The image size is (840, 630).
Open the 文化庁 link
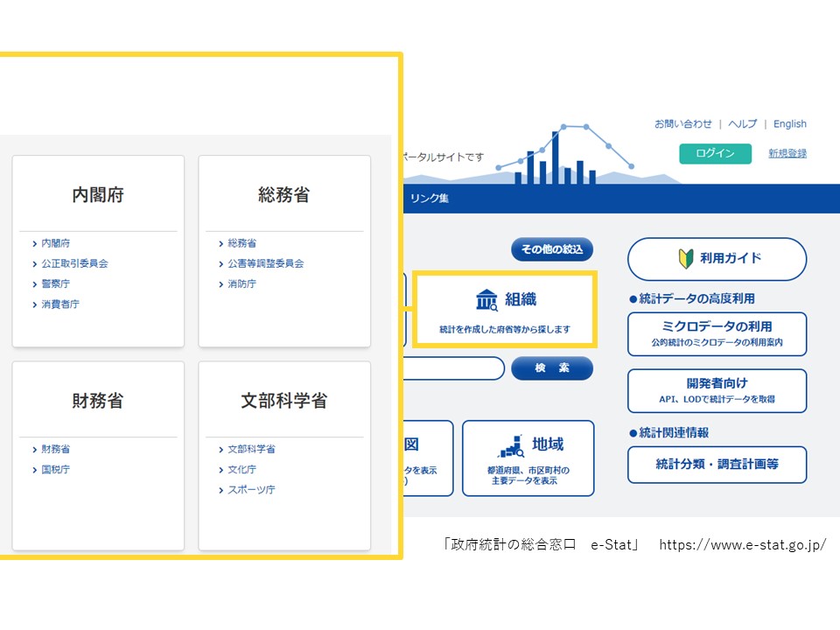coord(242,469)
